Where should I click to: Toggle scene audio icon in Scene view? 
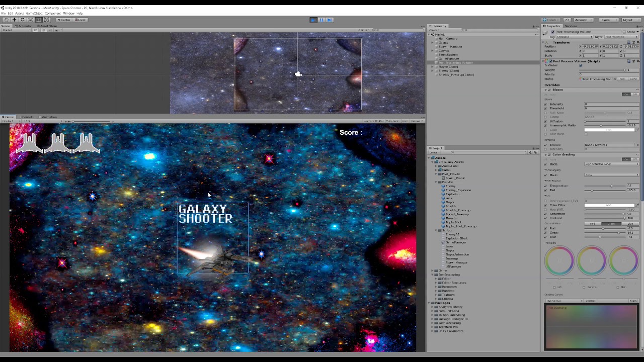click(50, 30)
